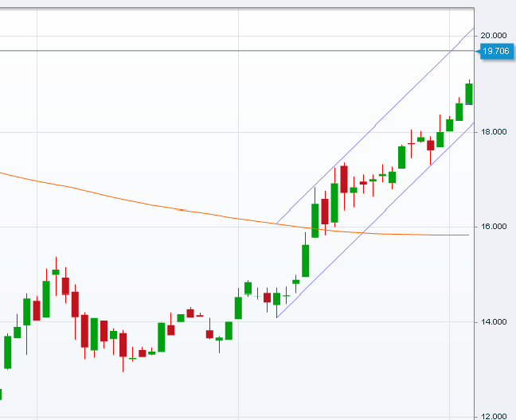Screen dimensions: 516x420
Task: Click the green candle crossing the orange average
Action: coord(315,220)
